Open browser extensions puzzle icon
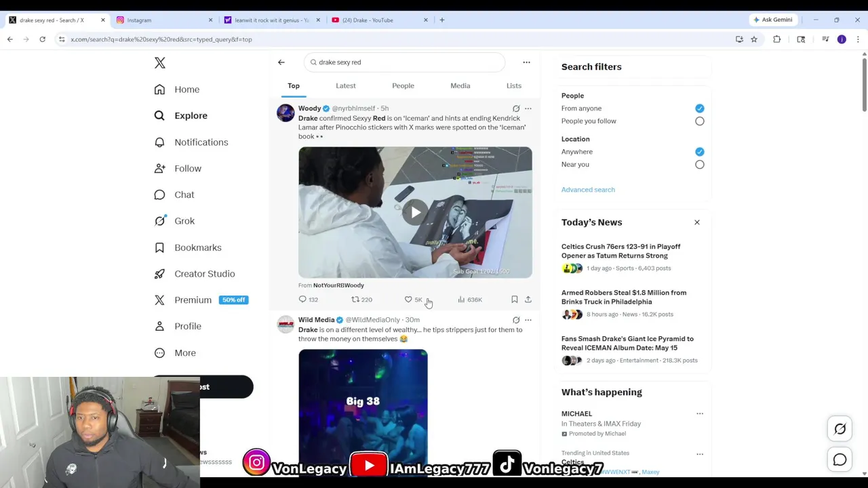 (777, 39)
